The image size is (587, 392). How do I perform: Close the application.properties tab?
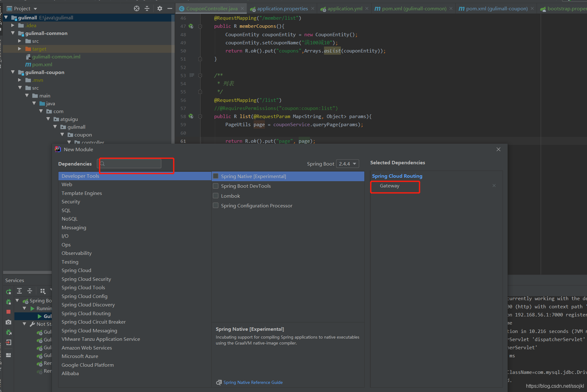pyautogui.click(x=313, y=8)
